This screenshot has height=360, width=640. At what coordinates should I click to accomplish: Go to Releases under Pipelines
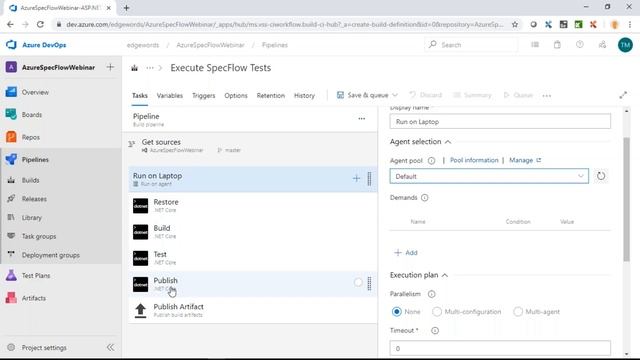tap(34, 199)
